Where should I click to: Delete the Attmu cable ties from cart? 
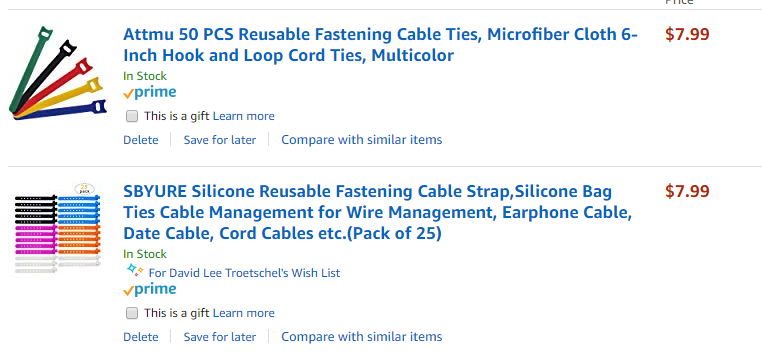point(140,140)
